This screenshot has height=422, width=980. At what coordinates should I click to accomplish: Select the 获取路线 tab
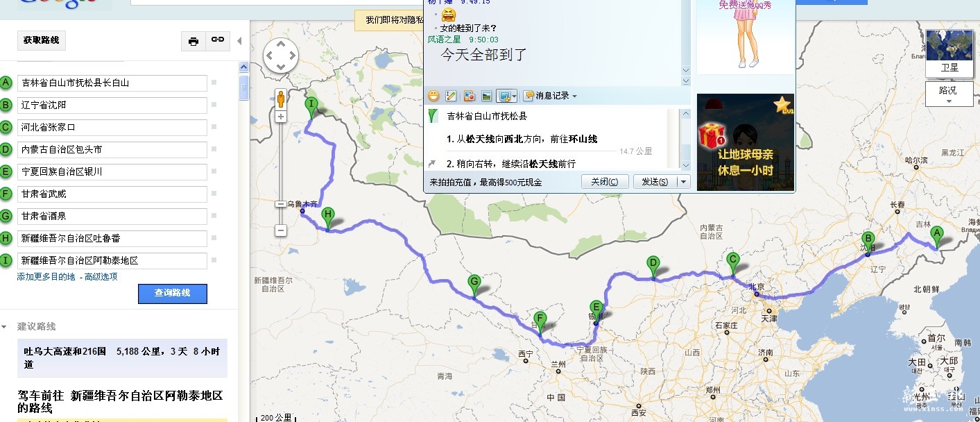(40, 40)
